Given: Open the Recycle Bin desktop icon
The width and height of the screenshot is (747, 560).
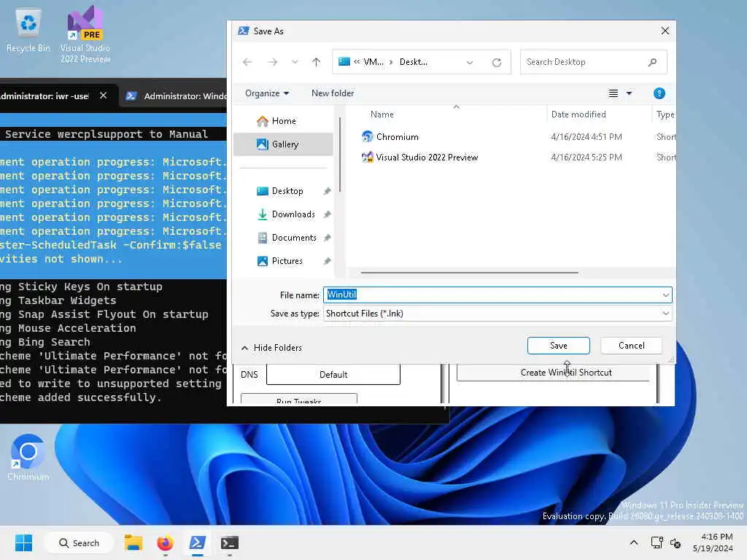Looking at the screenshot, I should (28, 30).
